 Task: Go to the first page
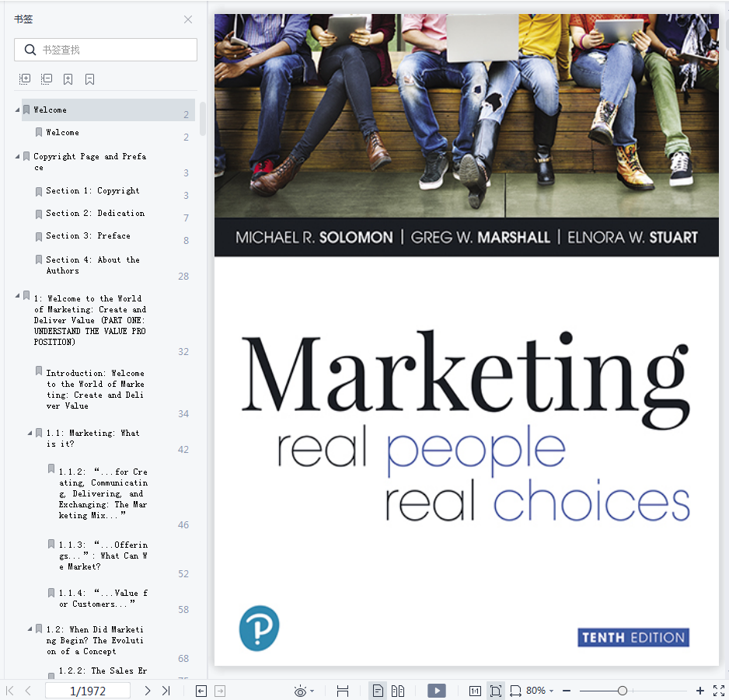click(10, 691)
